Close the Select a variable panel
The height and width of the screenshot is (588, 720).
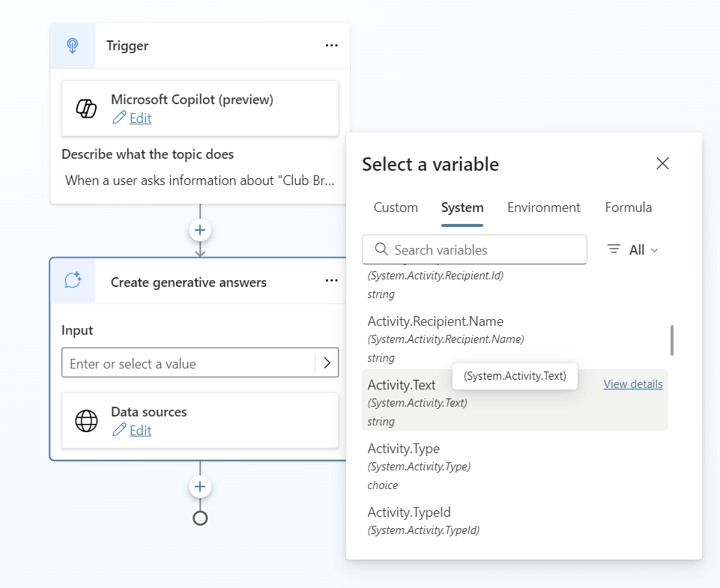(x=662, y=164)
